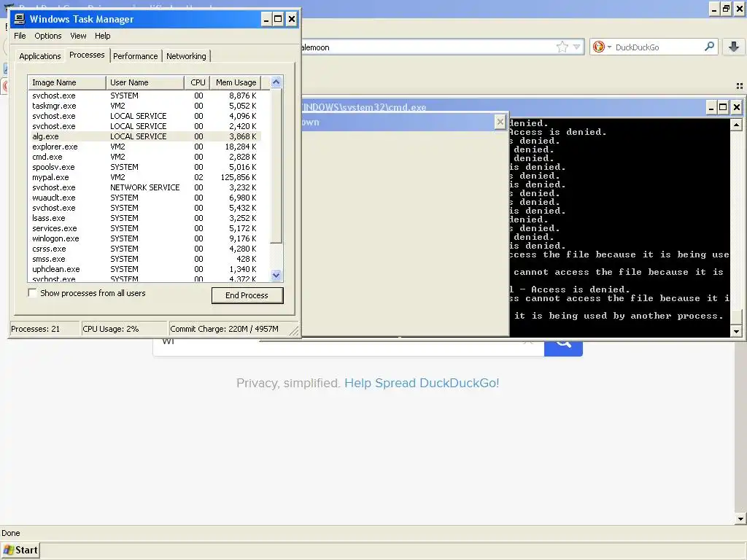
Task: Open the File menu in Task Manager
Action: coord(20,36)
